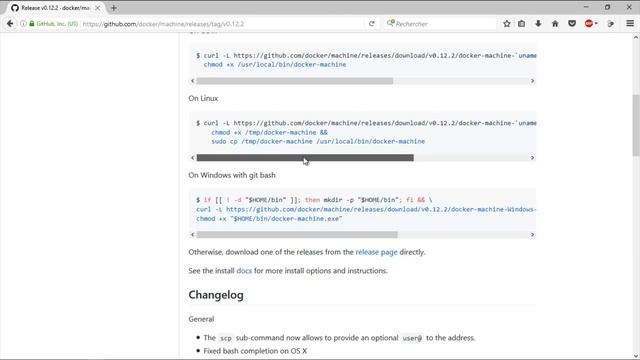Open the release page link

tap(376, 252)
